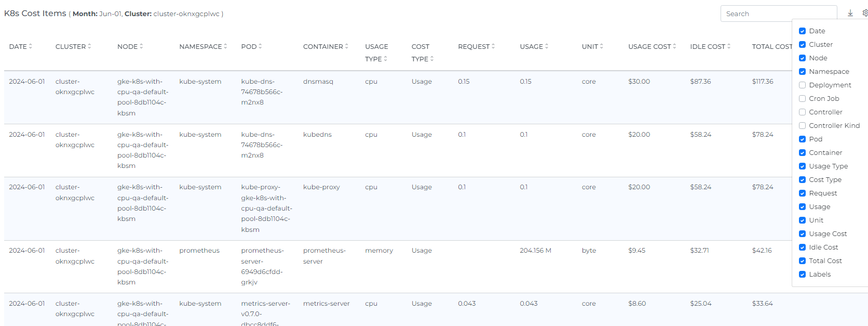Click sort arrows on Usage Cost column
This screenshot has width=868, height=326.
tap(674, 46)
